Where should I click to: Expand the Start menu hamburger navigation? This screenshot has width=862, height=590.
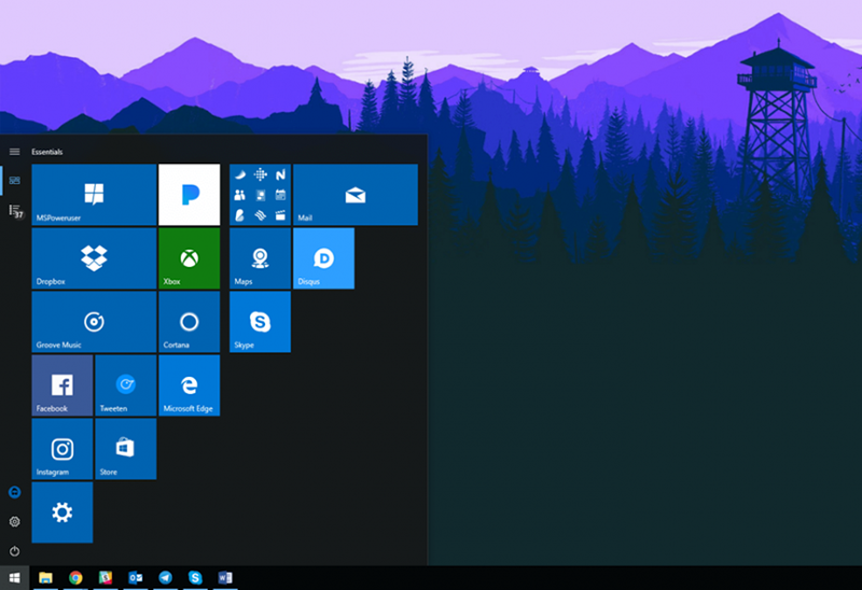[15, 152]
